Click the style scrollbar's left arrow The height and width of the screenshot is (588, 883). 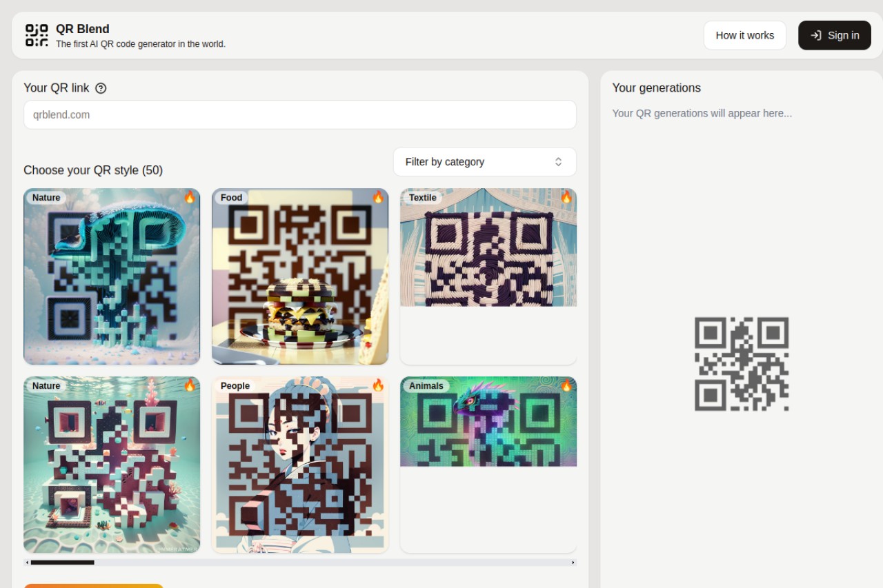[27, 562]
